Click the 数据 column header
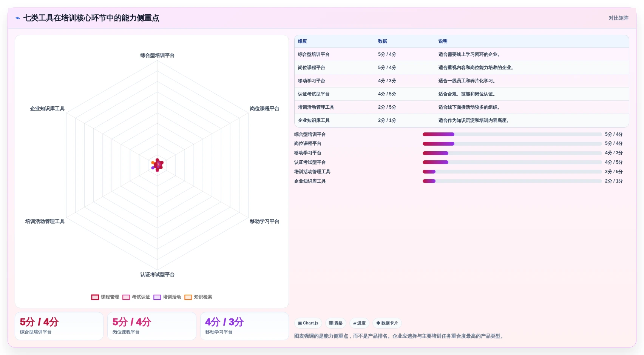644x355 pixels. tap(383, 41)
